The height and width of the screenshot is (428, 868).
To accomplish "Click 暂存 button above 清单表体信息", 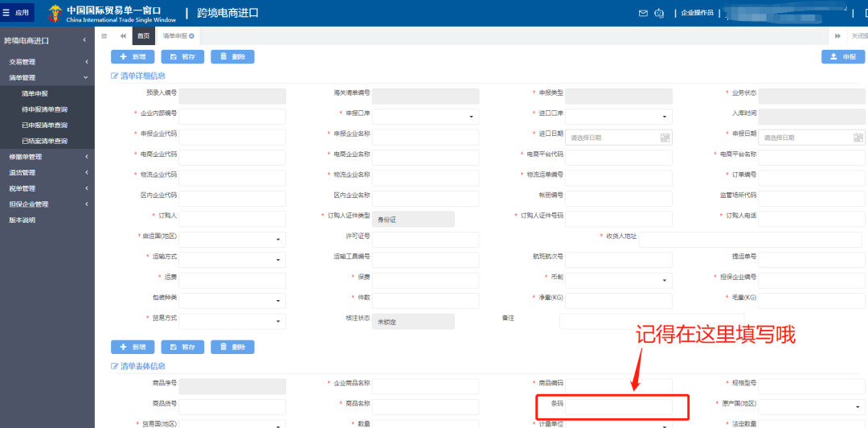I will pos(182,347).
